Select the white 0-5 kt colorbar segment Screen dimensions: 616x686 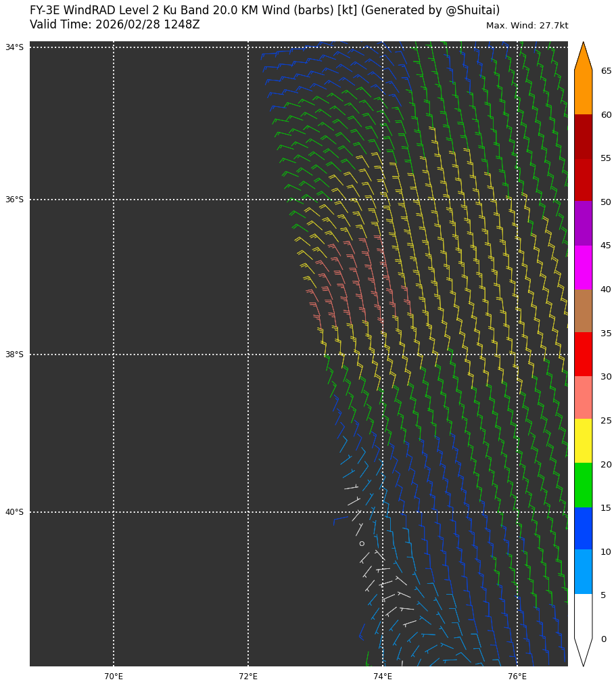coord(583,616)
